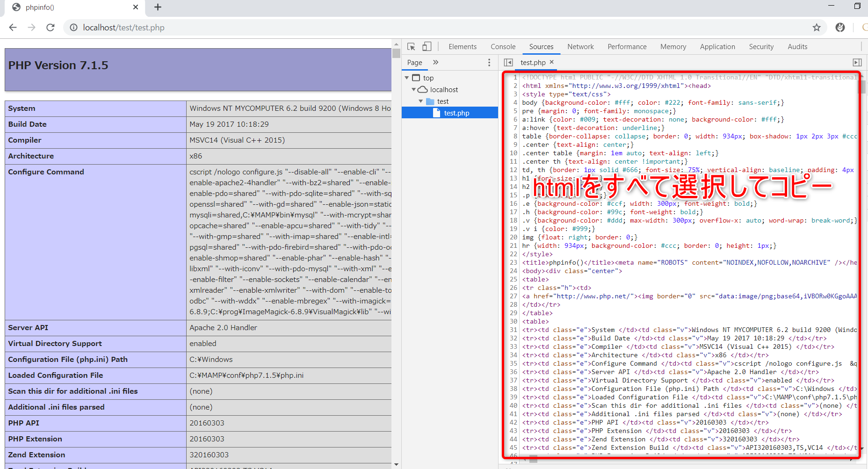The height and width of the screenshot is (469, 868).
Task: Click the 'C:¥Windows' path value
Action: (211, 360)
